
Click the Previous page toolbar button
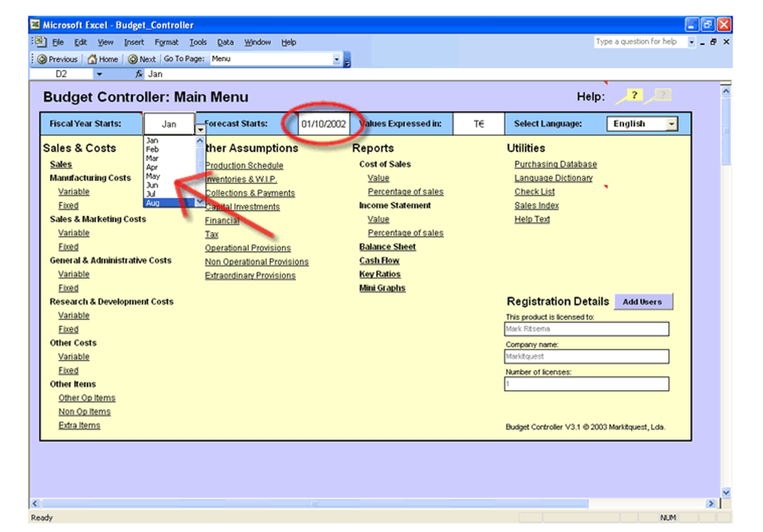(x=57, y=59)
